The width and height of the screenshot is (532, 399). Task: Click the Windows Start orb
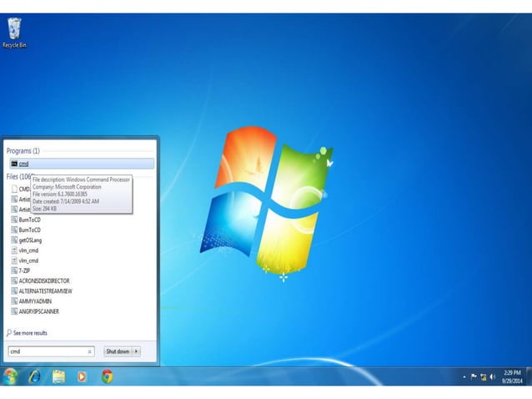[x=11, y=376]
